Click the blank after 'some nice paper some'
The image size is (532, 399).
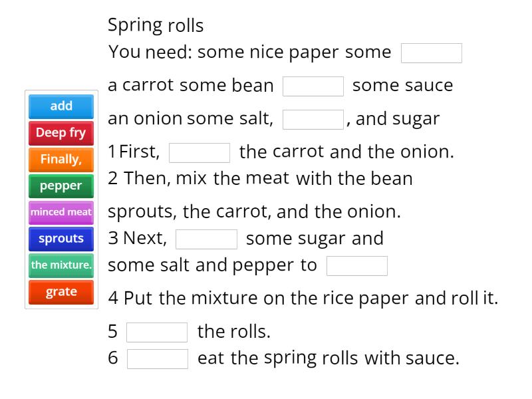coord(431,53)
